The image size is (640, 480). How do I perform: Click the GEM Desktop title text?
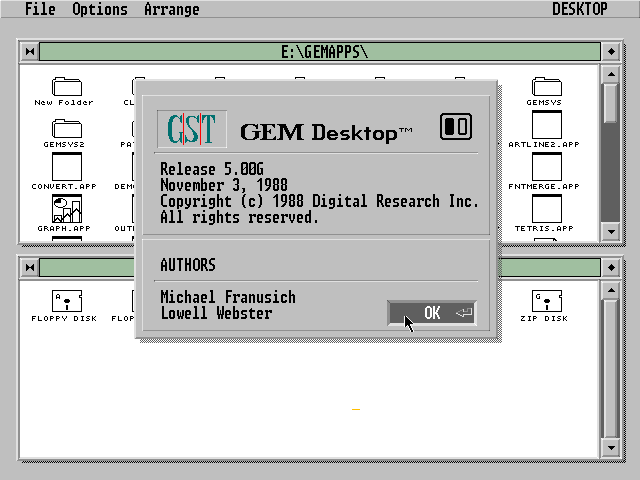coord(326,133)
